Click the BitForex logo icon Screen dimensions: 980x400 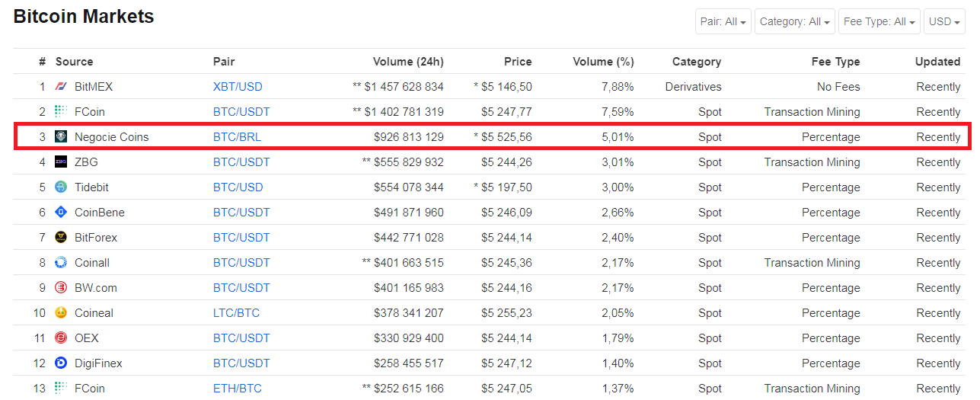coord(62,238)
